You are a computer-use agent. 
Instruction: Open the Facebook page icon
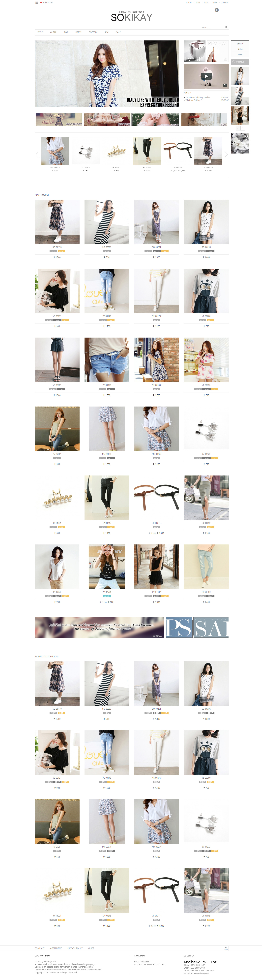point(217,10)
